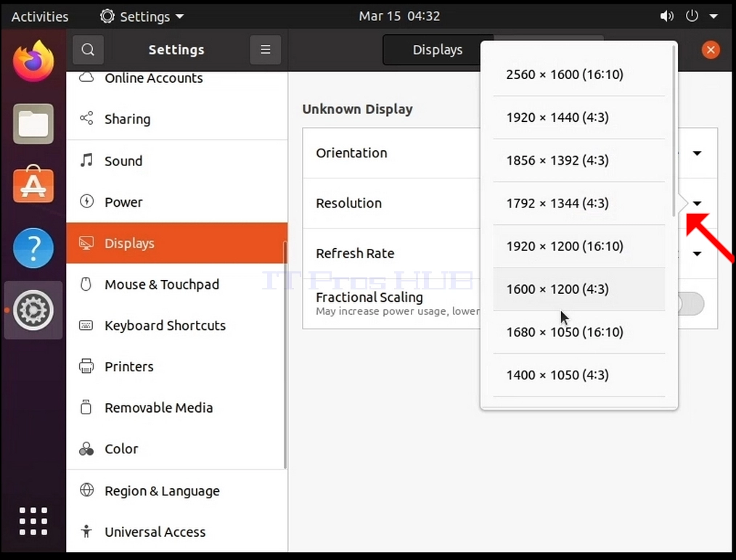
Task: Click Activities in the top bar
Action: tap(40, 17)
